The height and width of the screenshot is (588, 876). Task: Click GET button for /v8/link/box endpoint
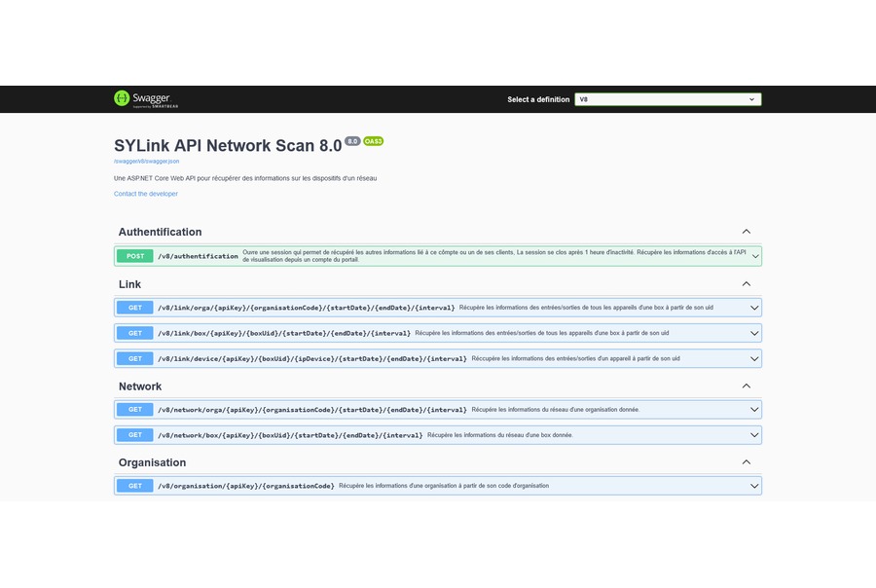pyautogui.click(x=135, y=333)
